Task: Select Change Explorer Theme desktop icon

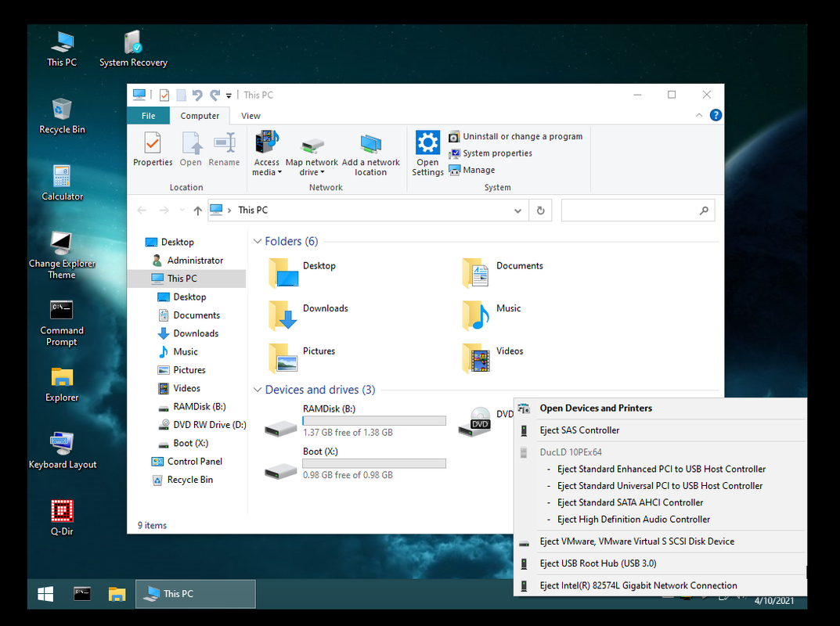Action: [x=62, y=255]
